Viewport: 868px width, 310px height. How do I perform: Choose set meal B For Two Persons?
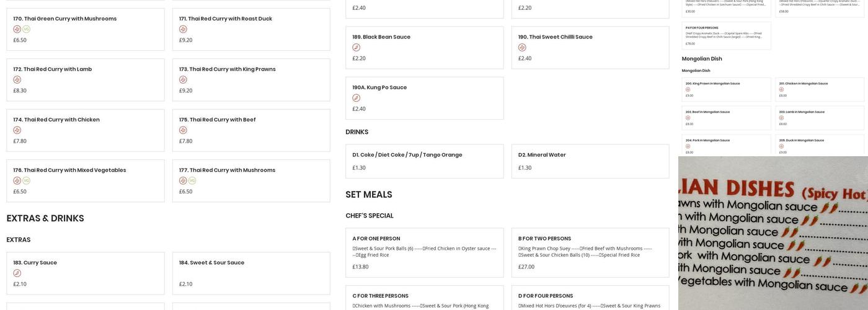(590, 252)
